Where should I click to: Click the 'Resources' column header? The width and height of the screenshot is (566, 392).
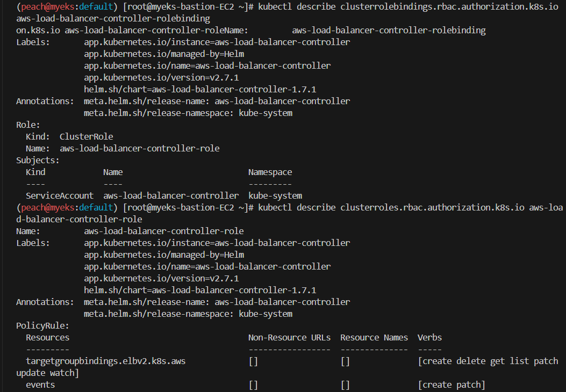click(x=48, y=338)
